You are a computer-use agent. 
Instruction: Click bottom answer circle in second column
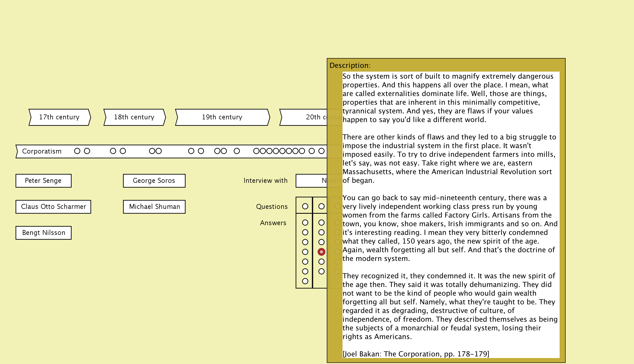tap(321, 272)
